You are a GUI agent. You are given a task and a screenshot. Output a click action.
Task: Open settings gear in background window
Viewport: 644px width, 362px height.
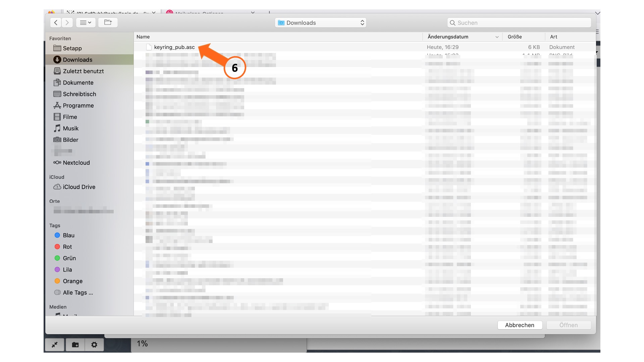(x=94, y=345)
